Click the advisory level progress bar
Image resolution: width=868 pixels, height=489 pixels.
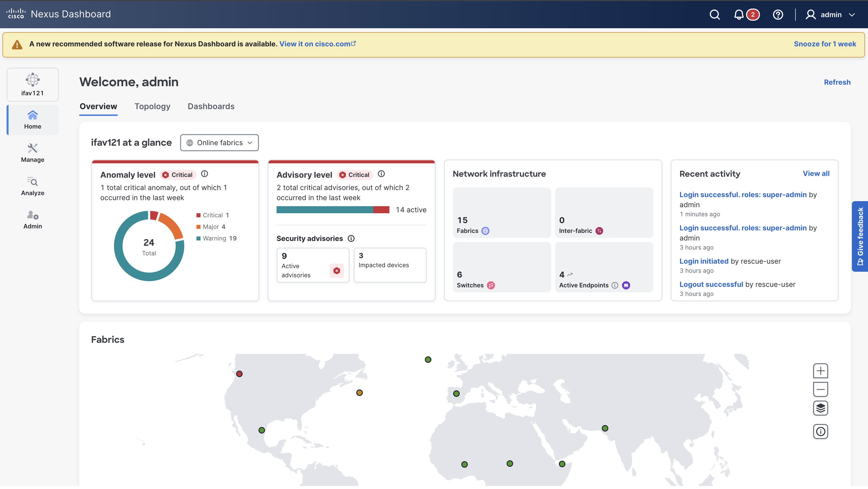point(333,210)
